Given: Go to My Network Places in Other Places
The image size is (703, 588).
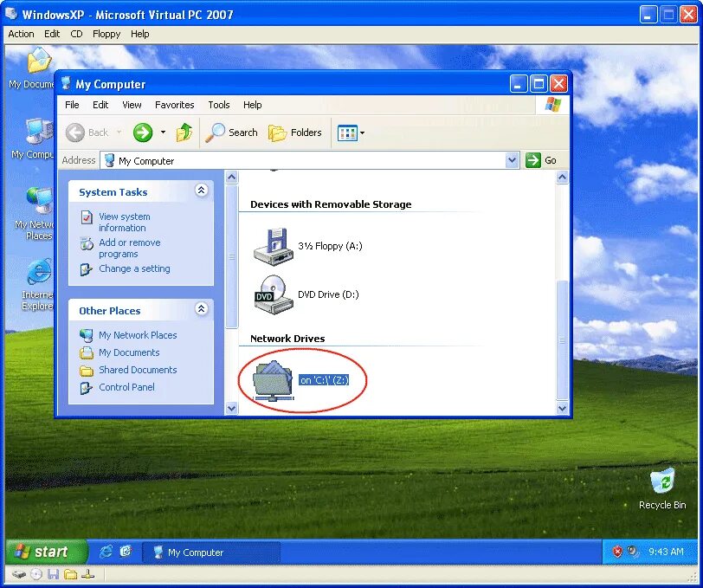Looking at the screenshot, I should tap(138, 335).
